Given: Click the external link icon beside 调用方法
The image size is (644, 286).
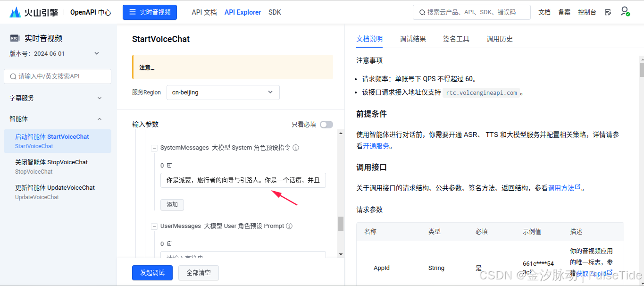Looking at the screenshot, I should (x=578, y=187).
